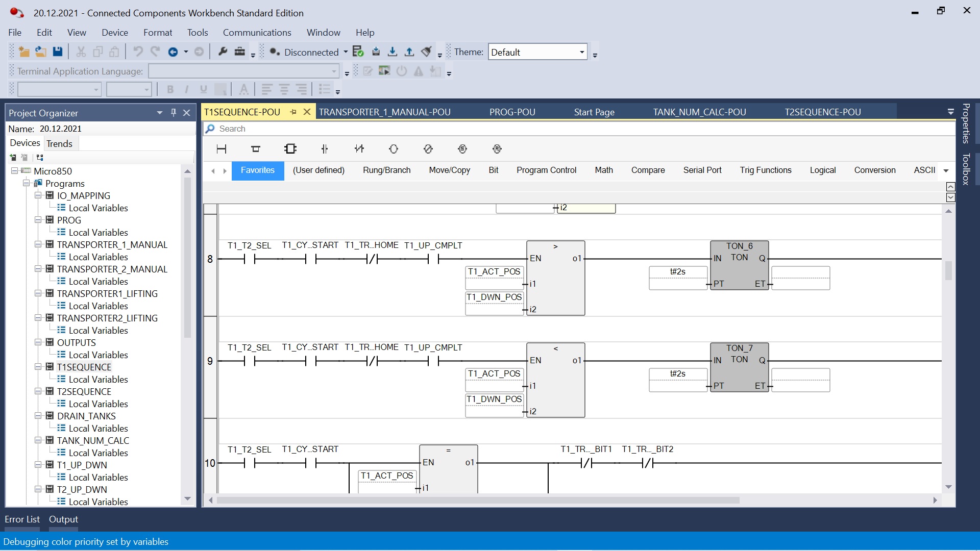This screenshot has width=980, height=551.
Task: Toggle auto-hide pin on Project Organizer
Action: (x=174, y=113)
